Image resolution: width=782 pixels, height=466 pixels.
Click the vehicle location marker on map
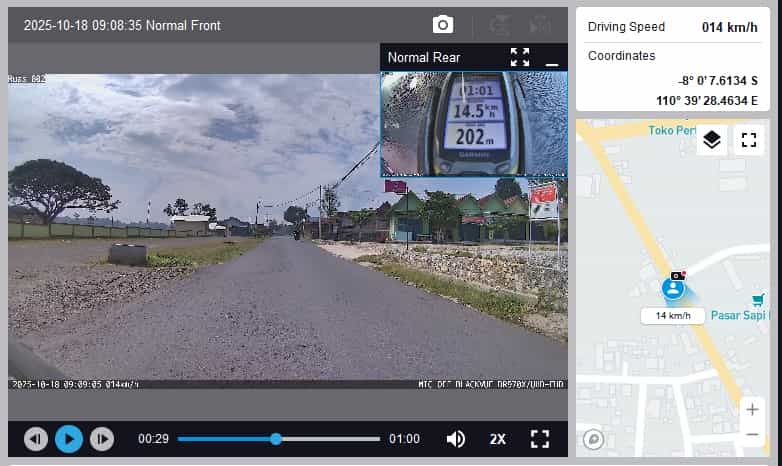pyautogui.click(x=674, y=288)
